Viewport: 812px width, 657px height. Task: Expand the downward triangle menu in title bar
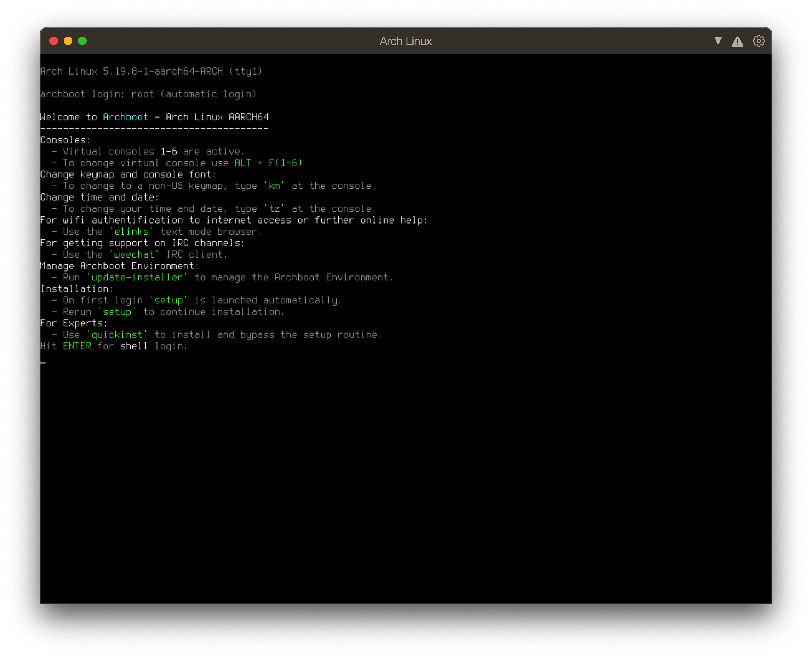tap(718, 41)
